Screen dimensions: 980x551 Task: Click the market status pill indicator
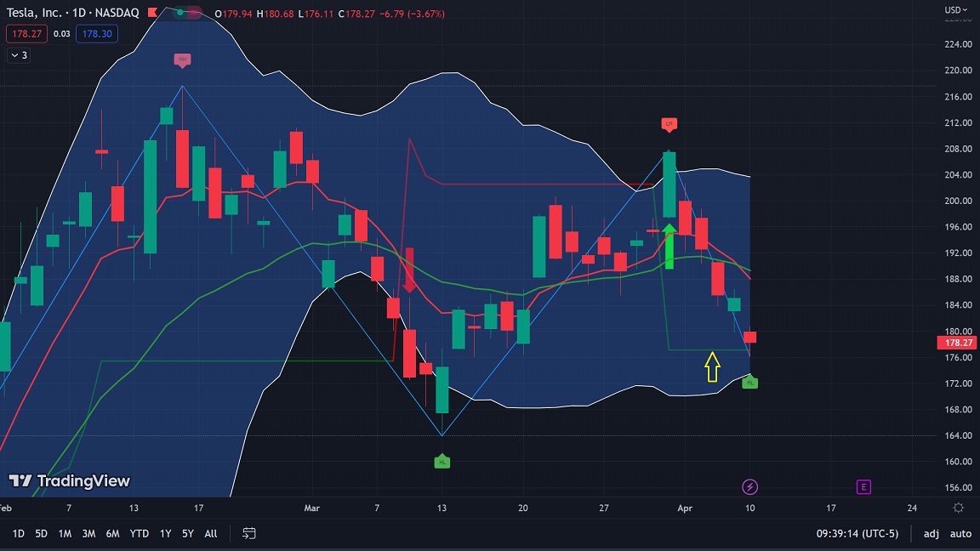click(187, 13)
